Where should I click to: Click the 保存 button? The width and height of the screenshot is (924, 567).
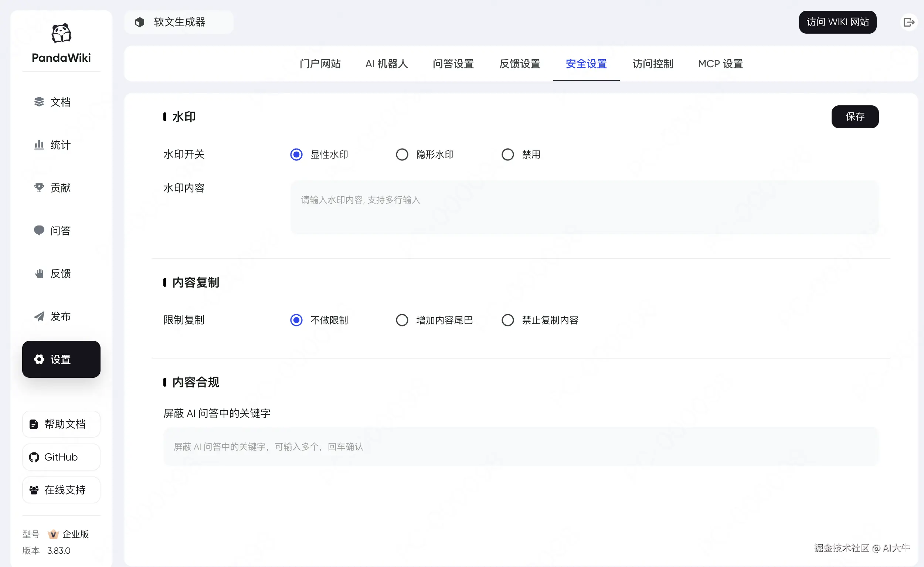855,117
